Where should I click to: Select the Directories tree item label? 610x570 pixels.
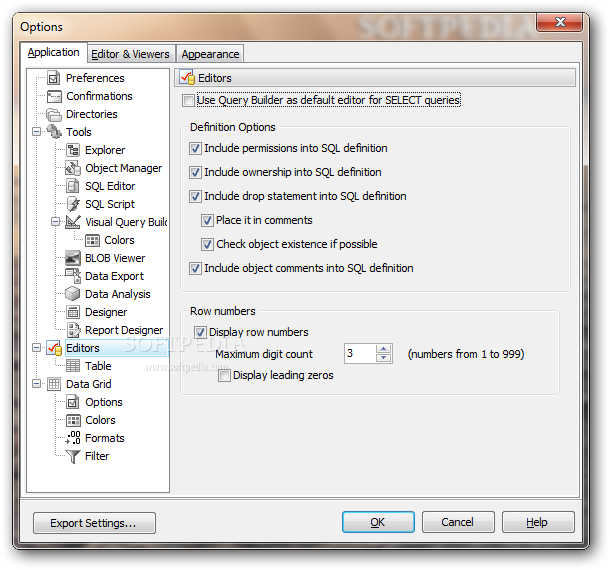tap(92, 114)
